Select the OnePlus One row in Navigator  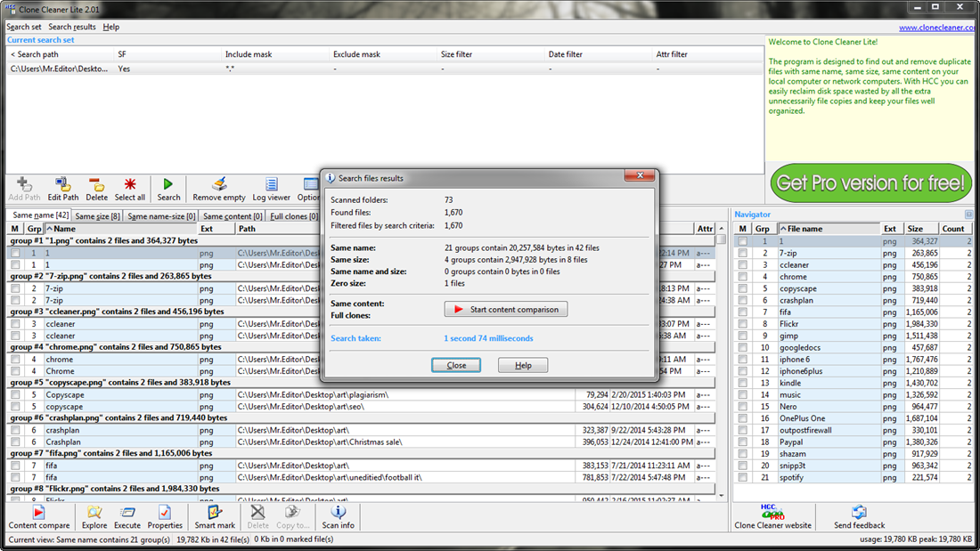[x=853, y=418]
